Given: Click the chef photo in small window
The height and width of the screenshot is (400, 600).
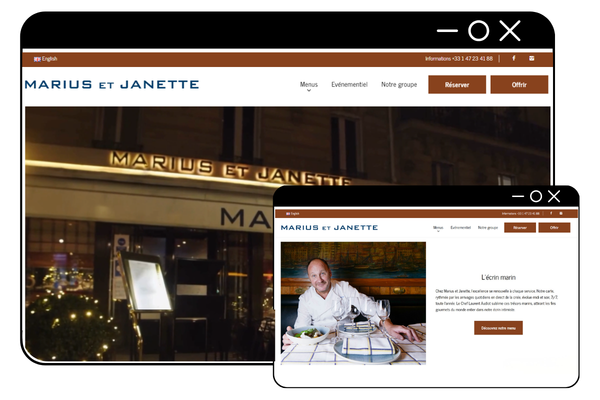Looking at the screenshot, I should (353, 303).
